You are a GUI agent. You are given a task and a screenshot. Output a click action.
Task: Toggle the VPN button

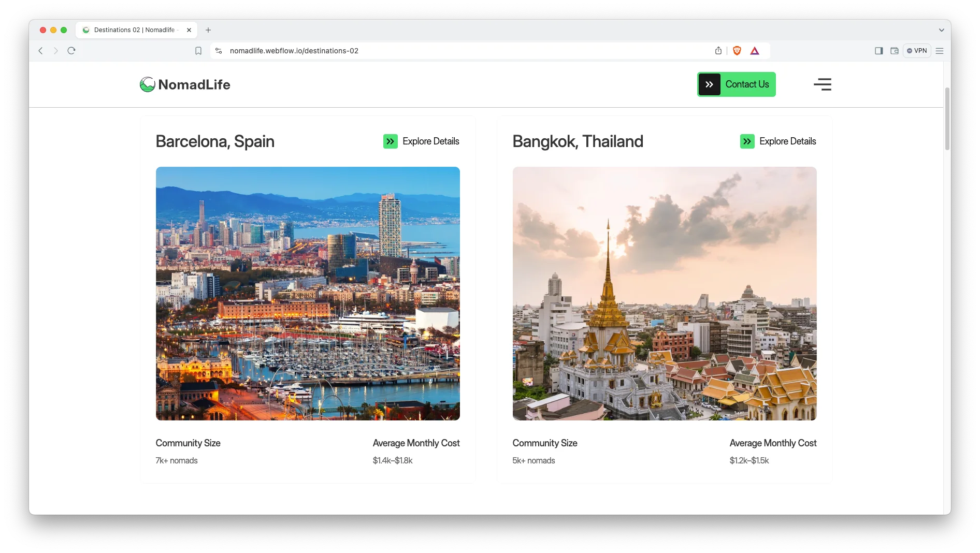point(917,51)
